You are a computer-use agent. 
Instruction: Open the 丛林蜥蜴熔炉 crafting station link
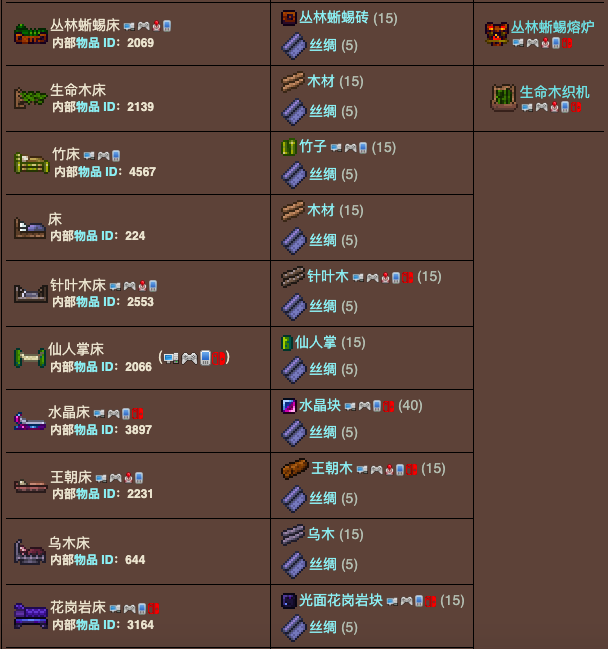553,27
